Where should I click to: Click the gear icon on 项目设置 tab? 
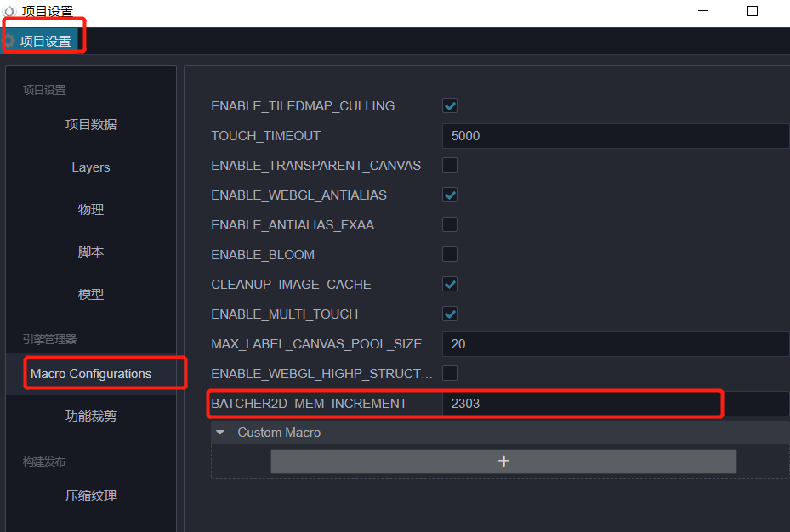point(10,41)
